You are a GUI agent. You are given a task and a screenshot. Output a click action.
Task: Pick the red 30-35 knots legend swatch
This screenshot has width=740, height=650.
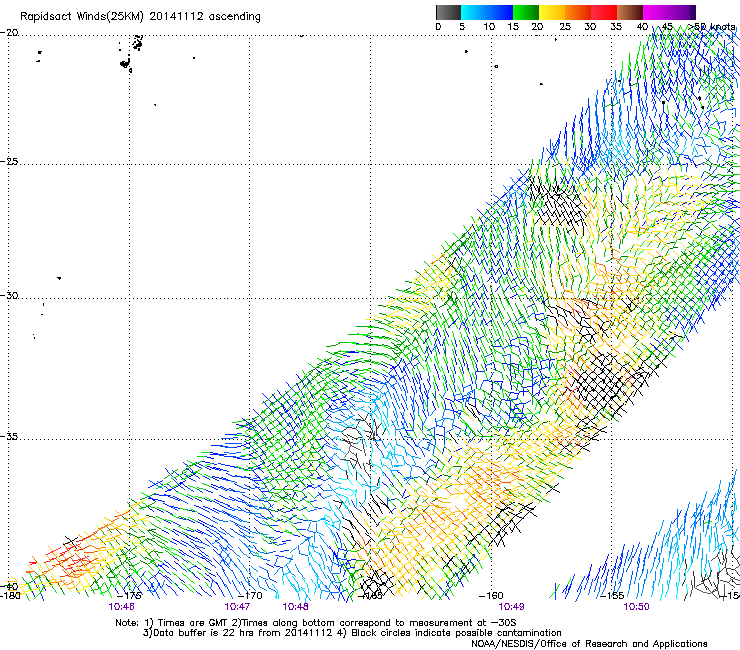tap(604, 12)
